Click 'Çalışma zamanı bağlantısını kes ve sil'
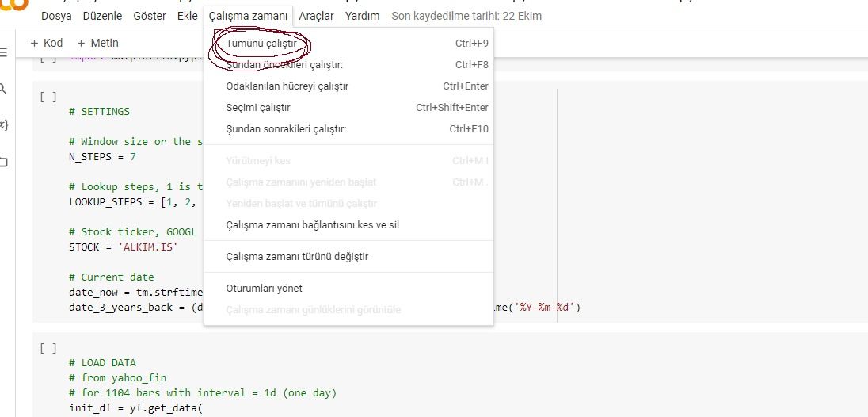This screenshot has height=417, width=868. (x=312, y=225)
